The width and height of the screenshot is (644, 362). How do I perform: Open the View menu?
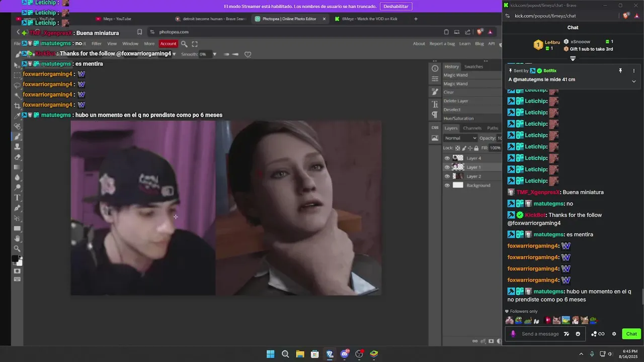[112, 44]
